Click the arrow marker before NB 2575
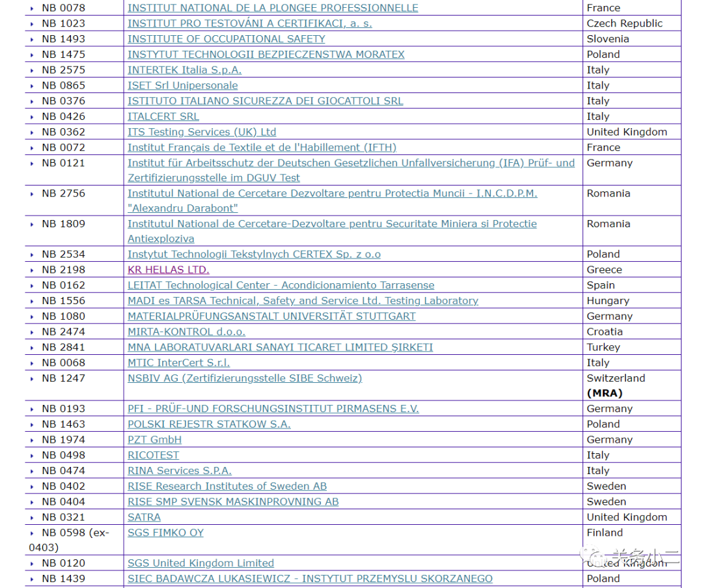 [33, 70]
